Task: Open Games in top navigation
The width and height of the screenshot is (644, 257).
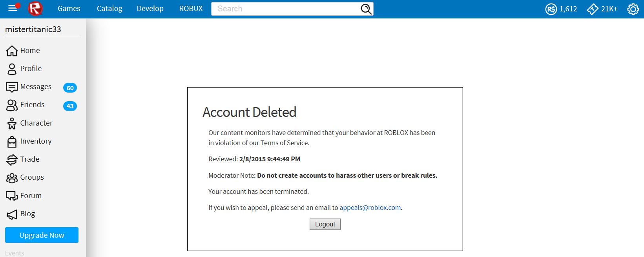Action: 69,9
